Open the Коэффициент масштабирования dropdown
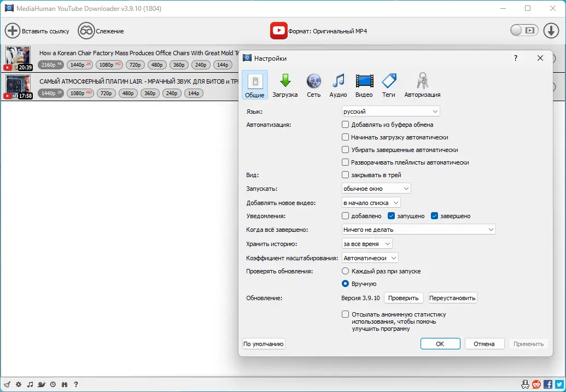The image size is (566, 392). click(370, 258)
